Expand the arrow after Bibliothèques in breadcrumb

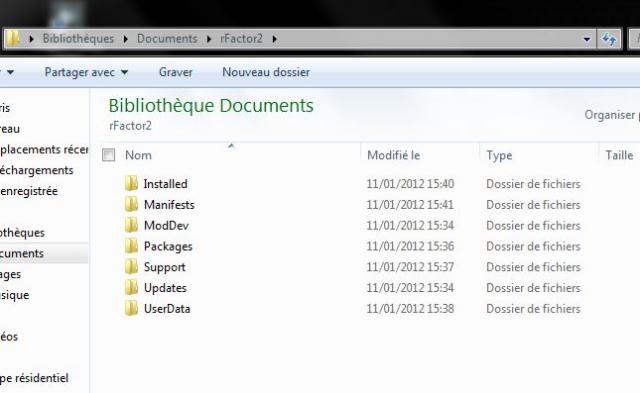point(125,39)
